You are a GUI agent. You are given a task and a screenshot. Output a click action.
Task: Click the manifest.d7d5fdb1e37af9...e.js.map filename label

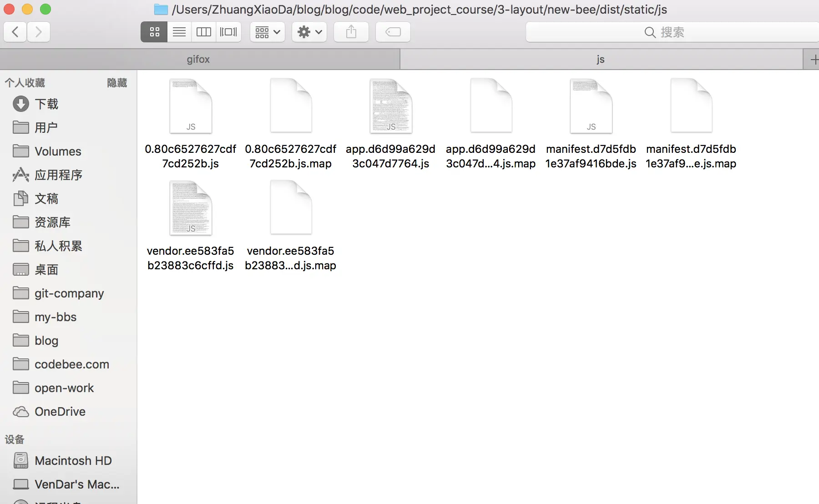coord(691,156)
